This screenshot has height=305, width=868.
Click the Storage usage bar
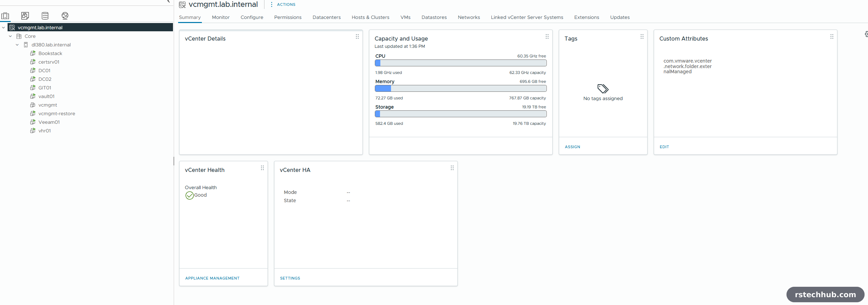(461, 114)
